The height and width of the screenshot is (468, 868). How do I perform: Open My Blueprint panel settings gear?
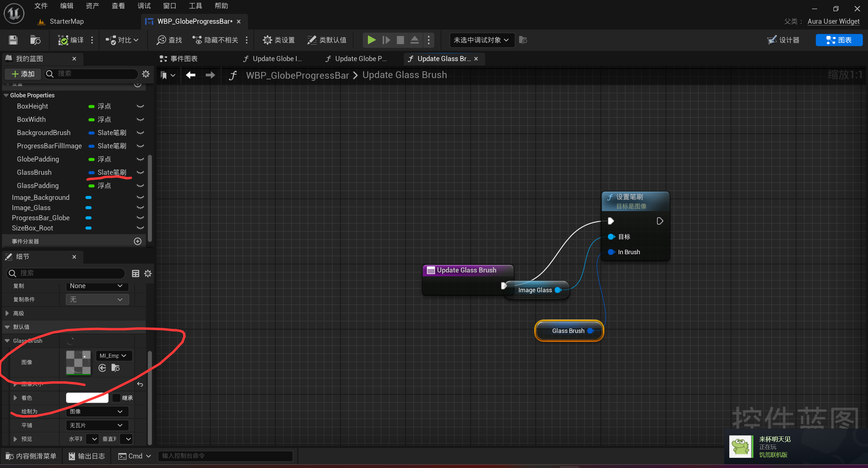pos(146,74)
